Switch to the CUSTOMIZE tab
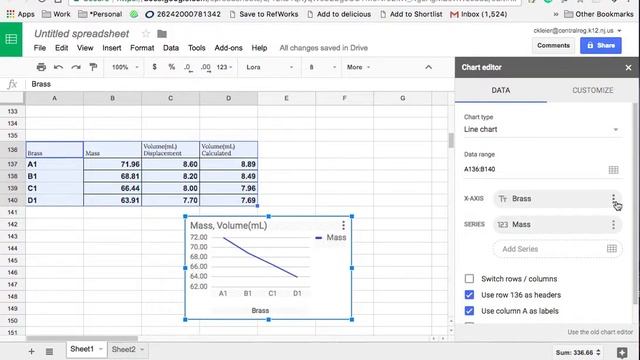 [592, 90]
